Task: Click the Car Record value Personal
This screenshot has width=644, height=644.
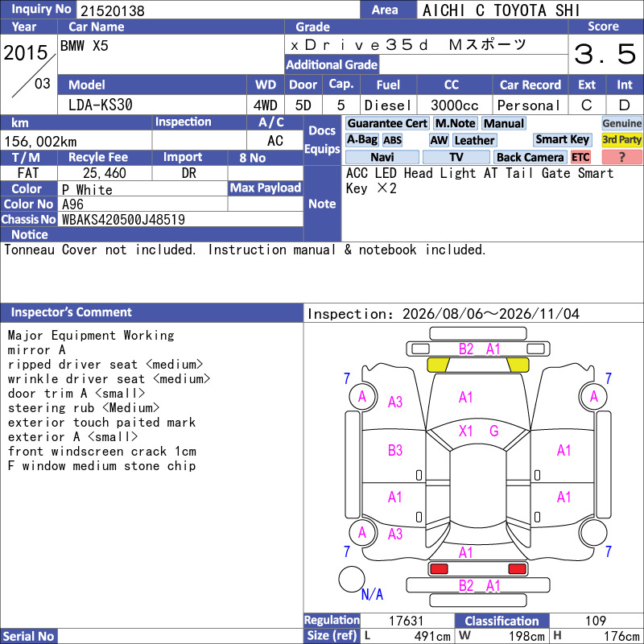Action: (x=529, y=105)
